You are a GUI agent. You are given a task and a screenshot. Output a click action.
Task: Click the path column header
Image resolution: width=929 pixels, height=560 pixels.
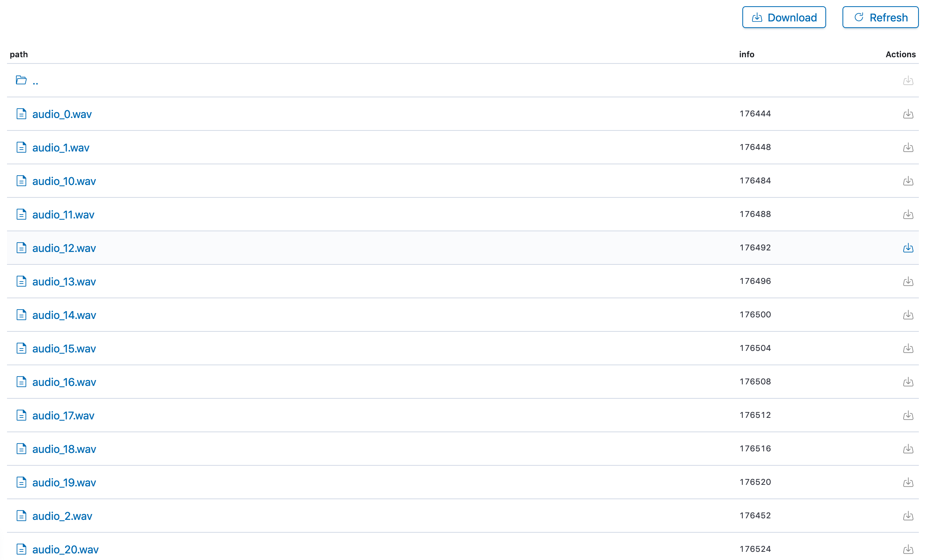tap(19, 54)
